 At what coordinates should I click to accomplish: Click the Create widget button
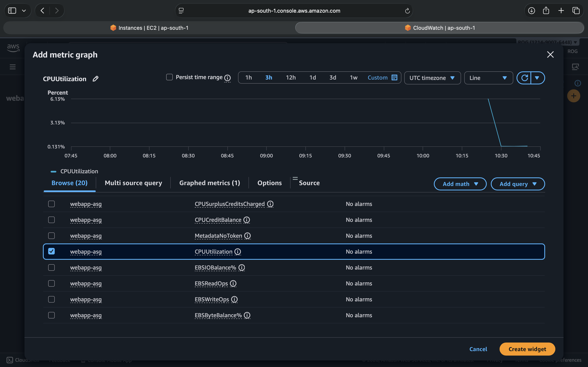527,349
